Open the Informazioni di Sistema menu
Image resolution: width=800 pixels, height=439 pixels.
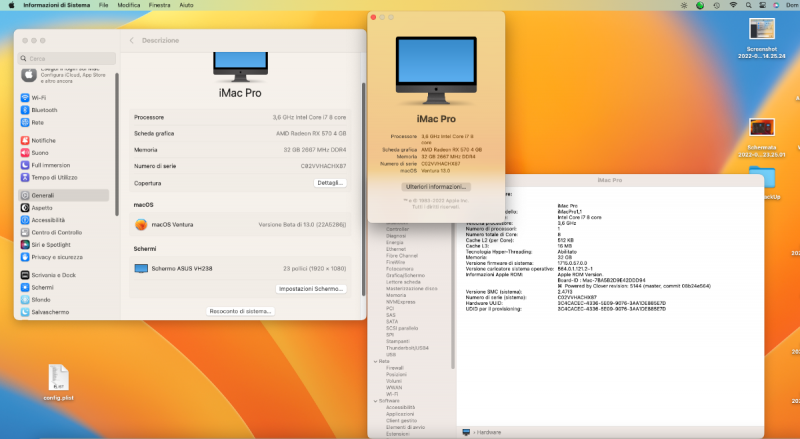click(57, 5)
